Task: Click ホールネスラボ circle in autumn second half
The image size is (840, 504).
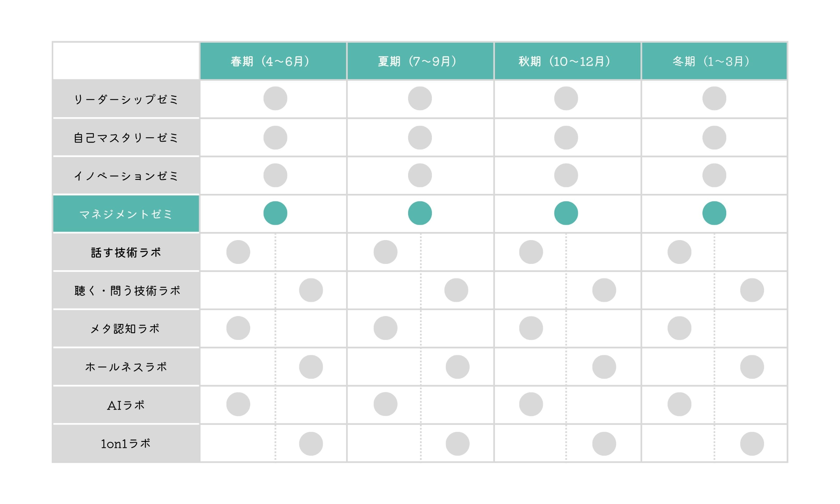Action: (604, 367)
